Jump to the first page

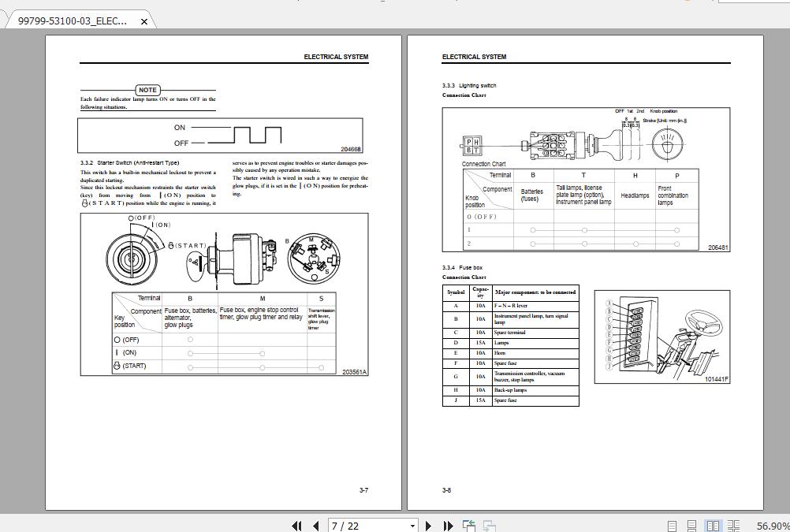pos(297,524)
